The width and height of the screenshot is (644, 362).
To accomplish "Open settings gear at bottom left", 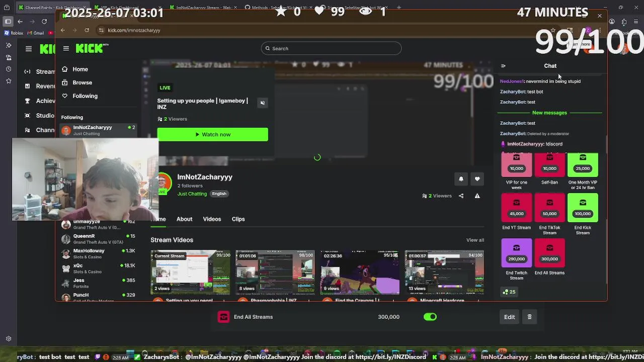I will pos(8,339).
